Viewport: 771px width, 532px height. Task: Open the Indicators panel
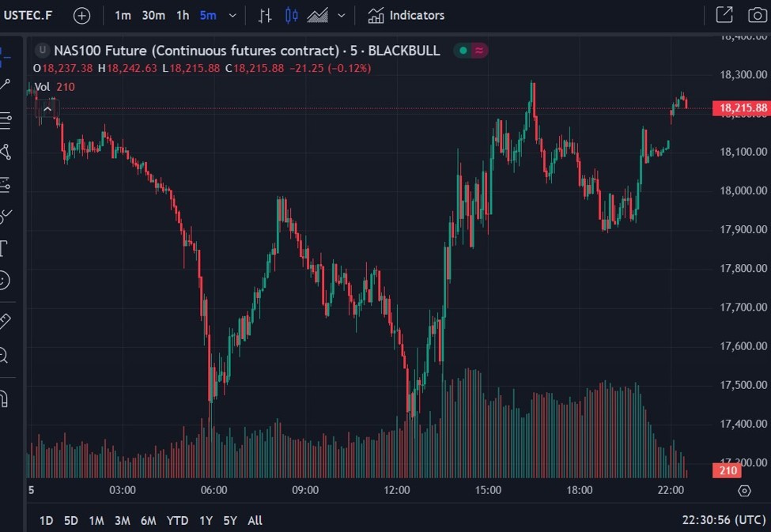coord(406,15)
